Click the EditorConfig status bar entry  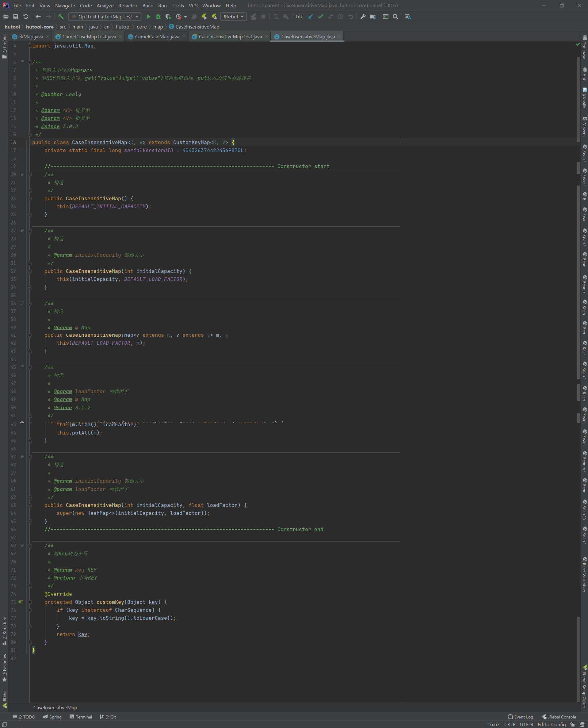(552, 724)
